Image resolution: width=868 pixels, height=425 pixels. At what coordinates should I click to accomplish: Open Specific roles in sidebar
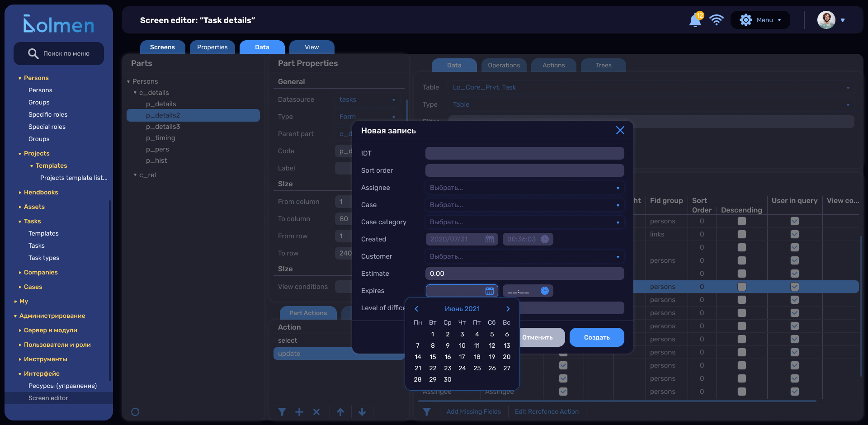point(48,114)
